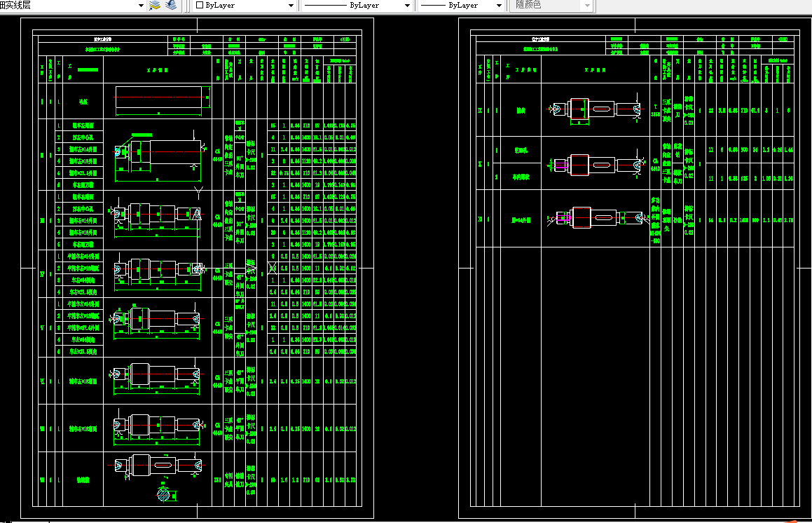The image size is (812, 523).
Task: Click the white ByLayer color swatch
Action: point(200,5)
